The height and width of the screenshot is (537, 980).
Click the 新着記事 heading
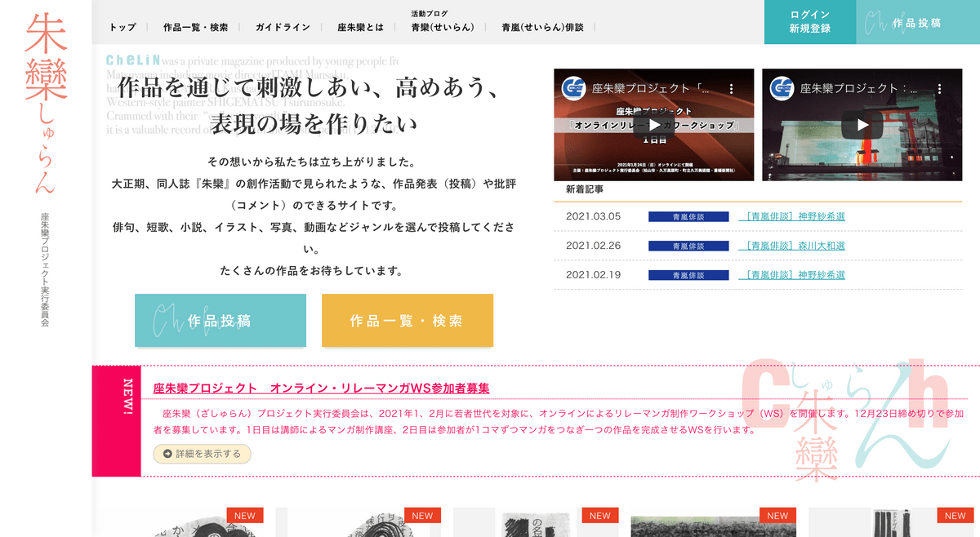[x=585, y=189]
